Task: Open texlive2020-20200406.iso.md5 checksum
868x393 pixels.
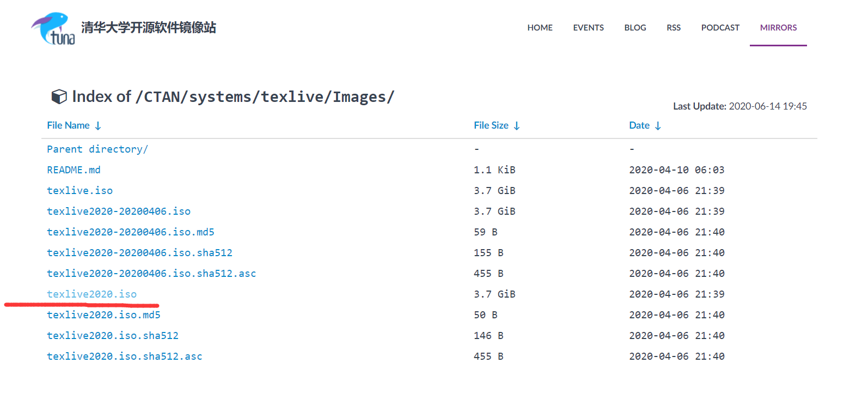Action: pos(131,232)
